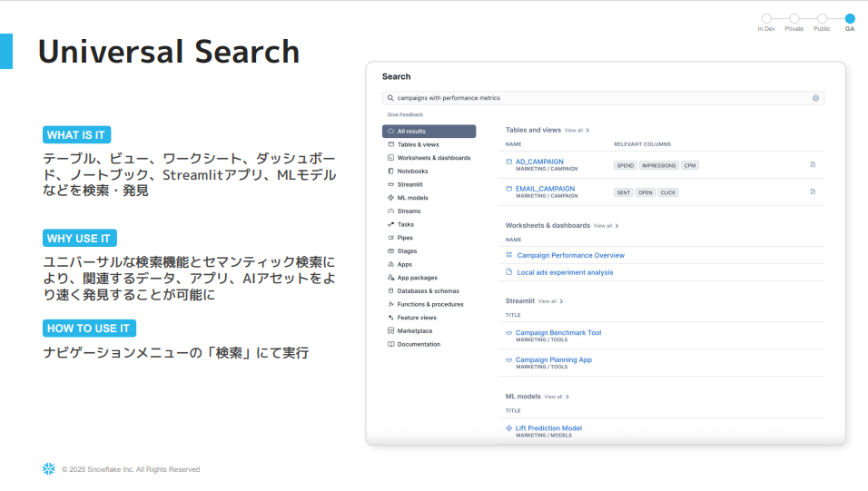Expand Worksheets & dashboards View all

pyautogui.click(x=607, y=226)
